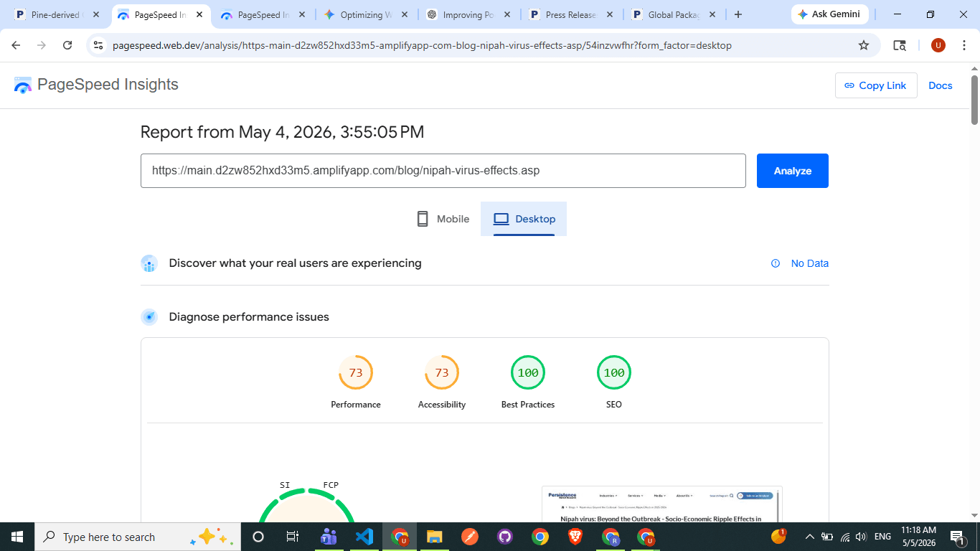Screen dimensions: 980x551
Task: Go back with the browser back arrow
Action: click(x=16, y=45)
